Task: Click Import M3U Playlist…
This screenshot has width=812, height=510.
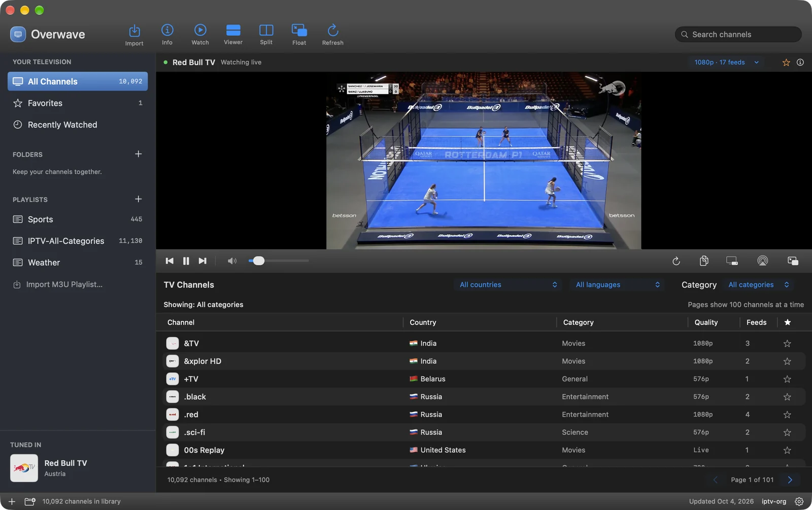Action: tap(57, 284)
